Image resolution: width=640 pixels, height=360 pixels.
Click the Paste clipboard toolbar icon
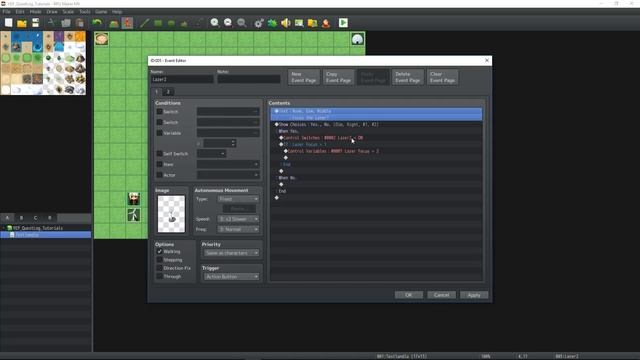pos(80,23)
